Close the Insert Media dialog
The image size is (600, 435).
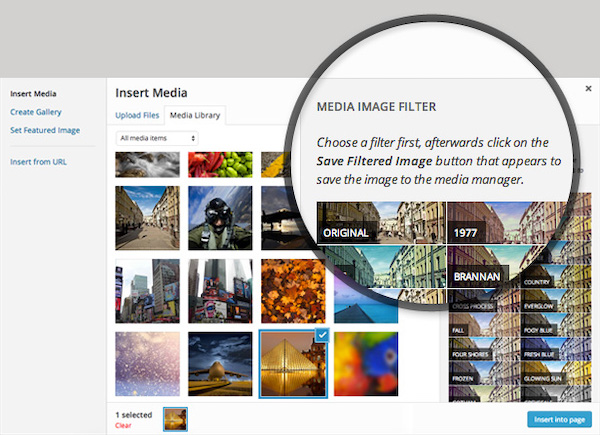coord(588,89)
